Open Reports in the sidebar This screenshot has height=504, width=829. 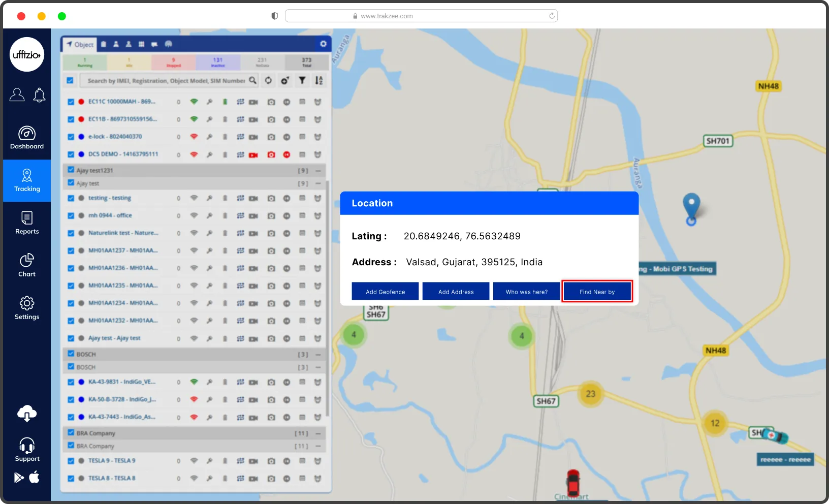(27, 223)
